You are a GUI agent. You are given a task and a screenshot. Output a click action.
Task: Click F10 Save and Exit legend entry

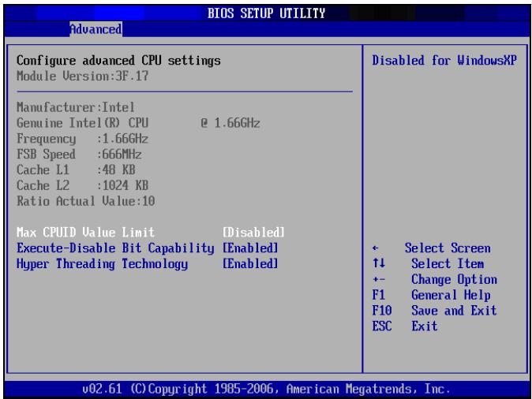435,311
